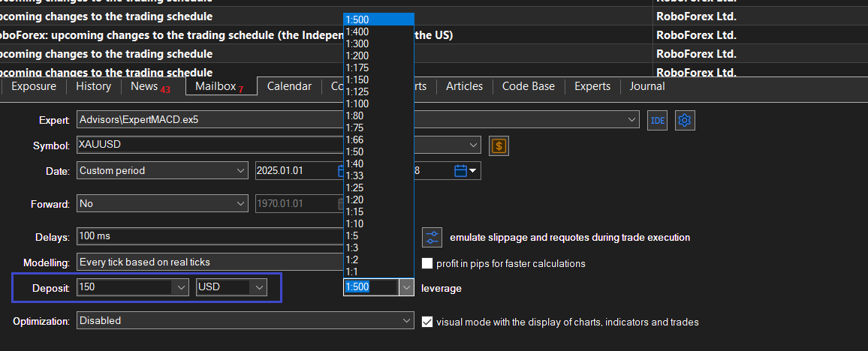The width and height of the screenshot is (868, 351).
Task: Open the Custom period date dropdown
Action: click(240, 170)
